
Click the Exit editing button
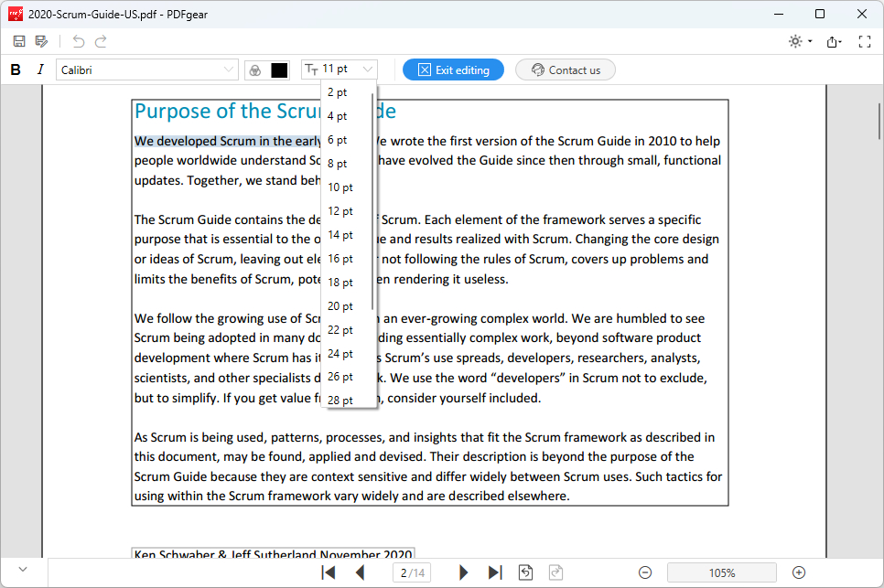click(x=453, y=69)
